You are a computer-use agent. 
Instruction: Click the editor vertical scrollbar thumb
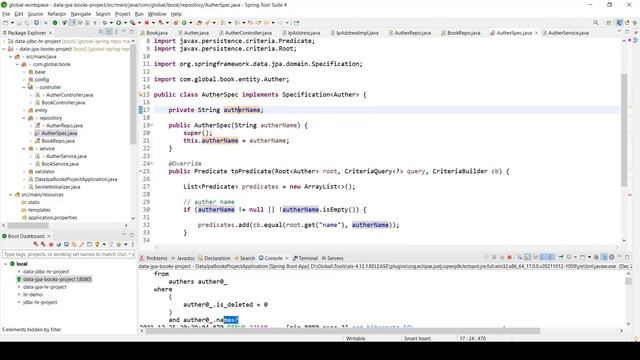pos(624,130)
